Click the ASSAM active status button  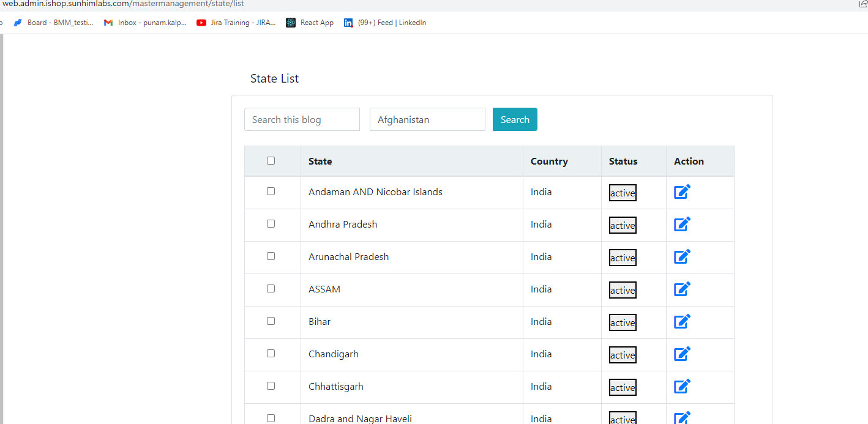[x=623, y=290]
